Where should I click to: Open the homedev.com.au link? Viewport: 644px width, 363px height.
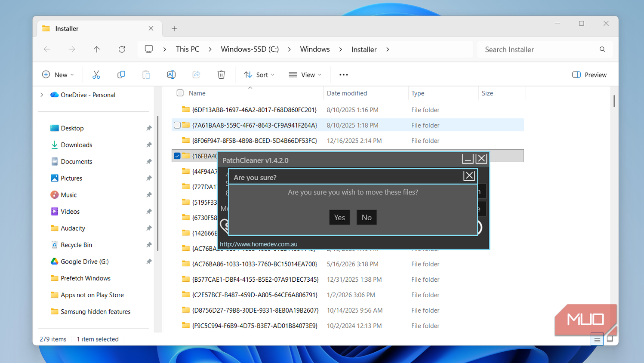click(259, 244)
